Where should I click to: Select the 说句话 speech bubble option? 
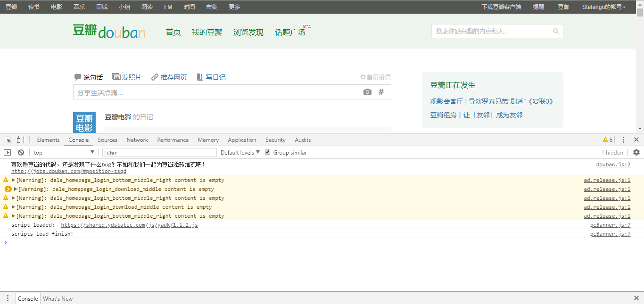pyautogui.click(x=88, y=77)
